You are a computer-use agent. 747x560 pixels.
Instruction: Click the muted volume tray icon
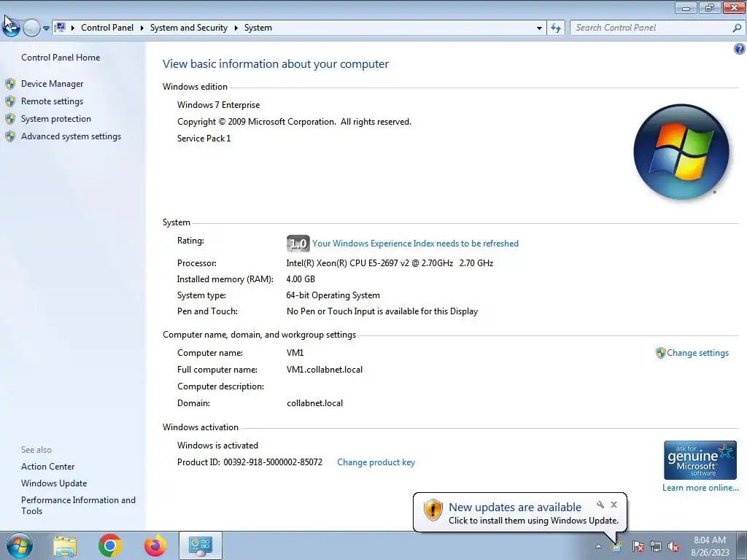click(673, 547)
